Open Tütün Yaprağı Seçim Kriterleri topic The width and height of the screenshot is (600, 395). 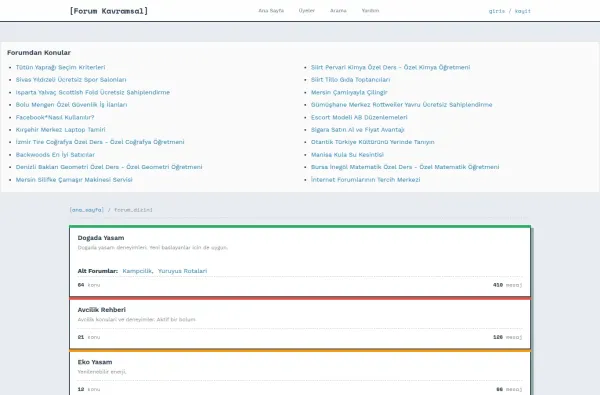[x=60, y=67]
